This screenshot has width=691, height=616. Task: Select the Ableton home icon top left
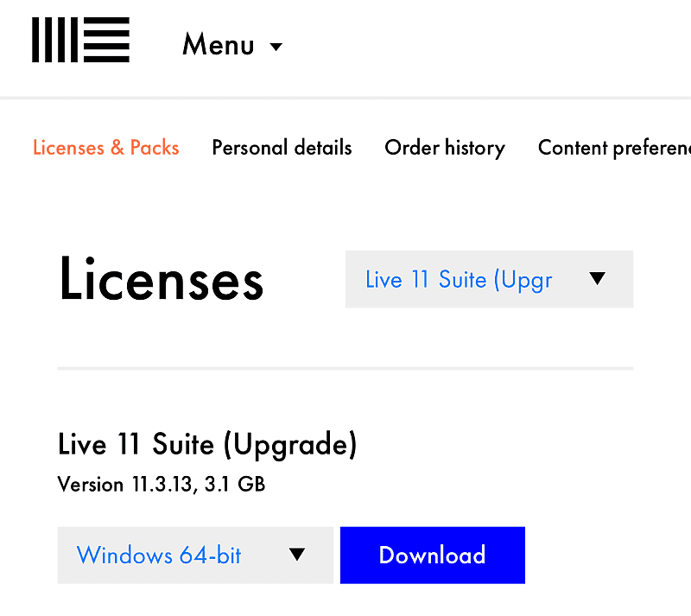[x=80, y=40]
